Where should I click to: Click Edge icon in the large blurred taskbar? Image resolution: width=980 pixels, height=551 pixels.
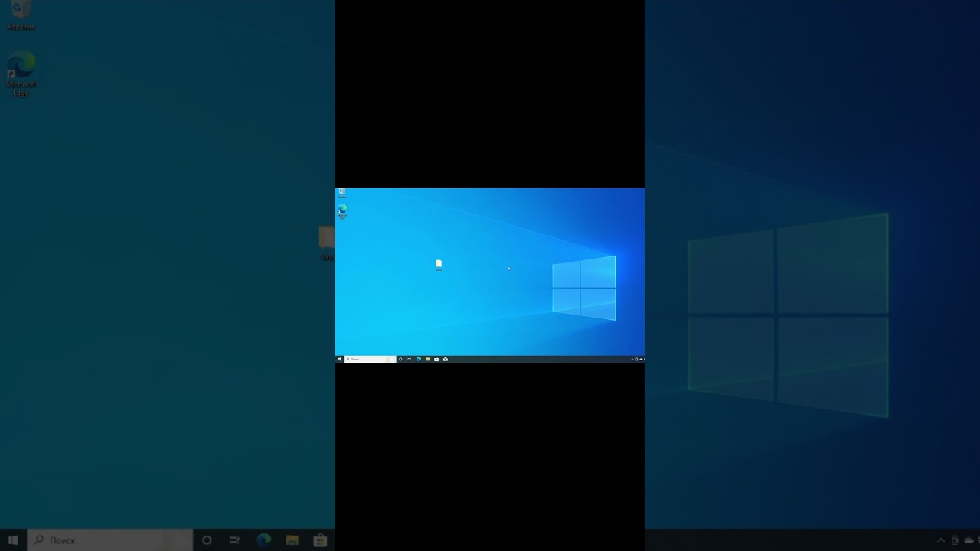[x=264, y=540]
